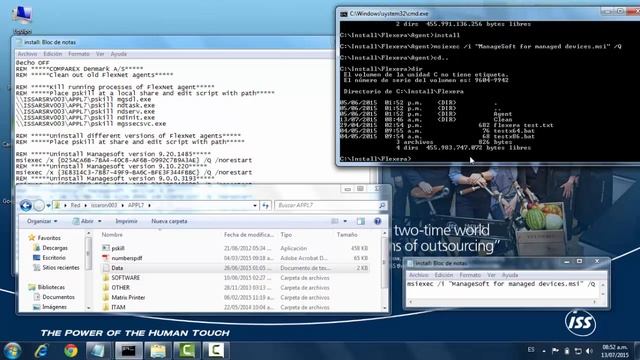Open Google Chrome from the taskbar
The image size is (640, 360).
pyautogui.click(x=71, y=351)
